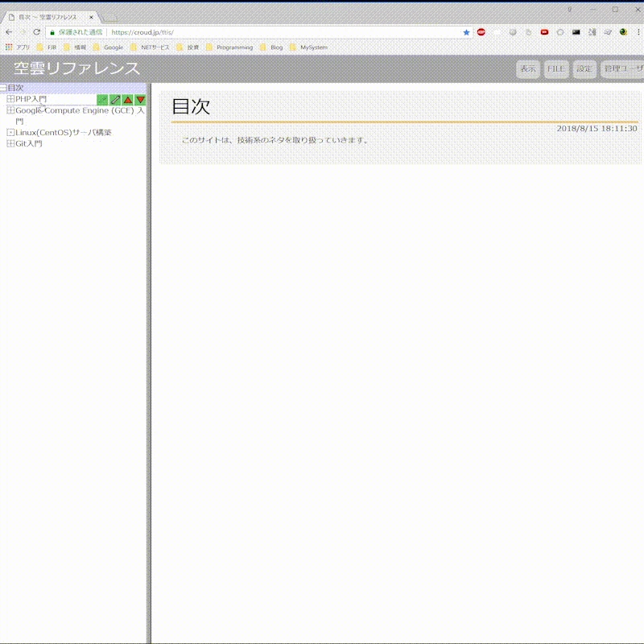
Task: Click the red YouTube-style extension icon
Action: 545,32
